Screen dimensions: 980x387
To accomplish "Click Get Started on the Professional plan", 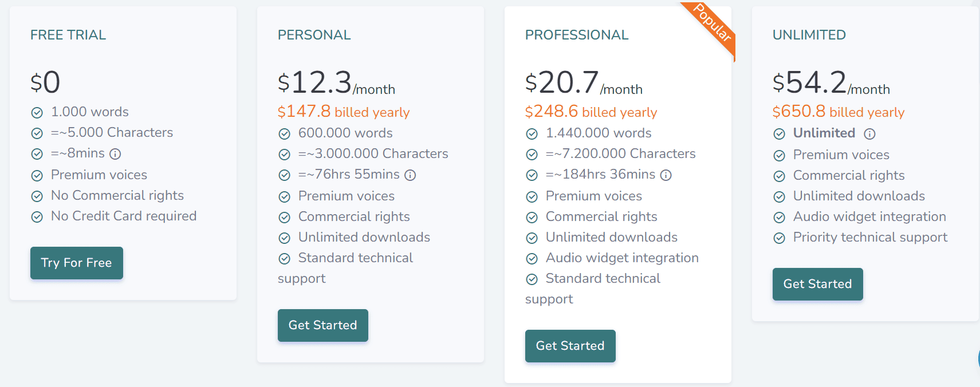I will [x=570, y=346].
